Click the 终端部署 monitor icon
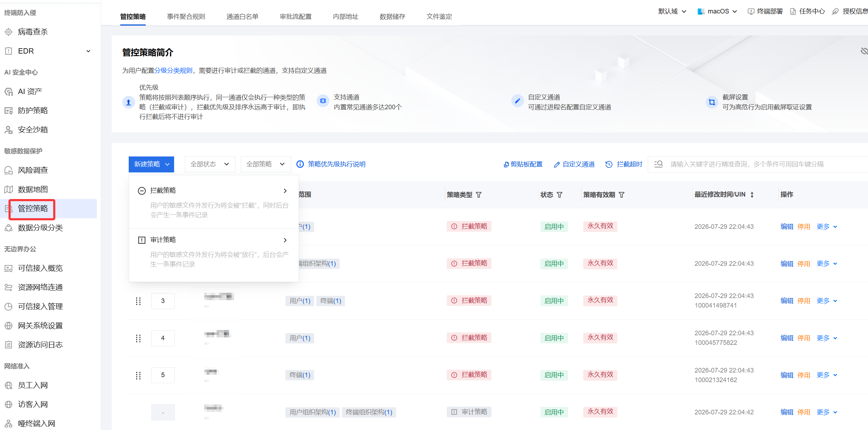 pos(751,11)
